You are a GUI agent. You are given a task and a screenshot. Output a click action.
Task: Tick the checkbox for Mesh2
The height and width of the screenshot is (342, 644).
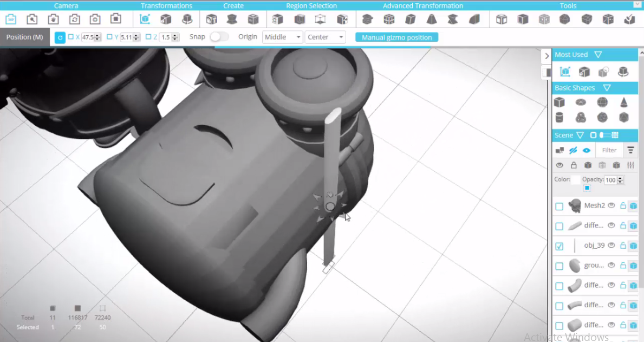[559, 207]
